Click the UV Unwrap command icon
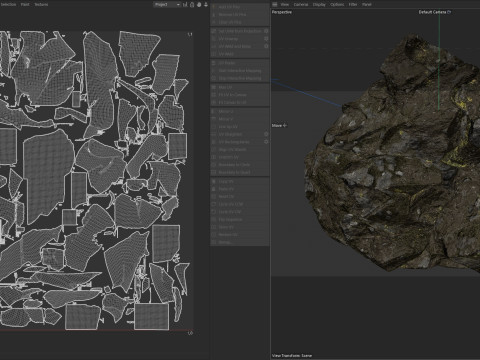 point(214,39)
